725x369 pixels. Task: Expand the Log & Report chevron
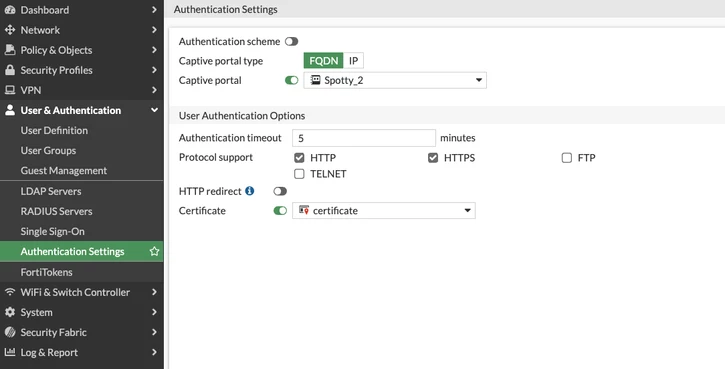154,352
